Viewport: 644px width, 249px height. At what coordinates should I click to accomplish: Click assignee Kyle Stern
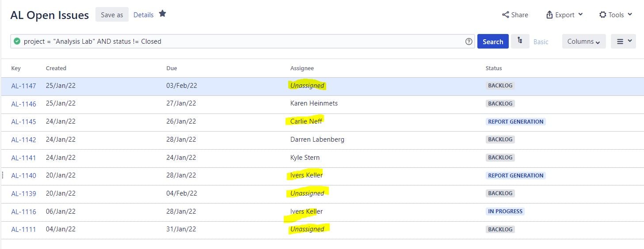point(305,157)
